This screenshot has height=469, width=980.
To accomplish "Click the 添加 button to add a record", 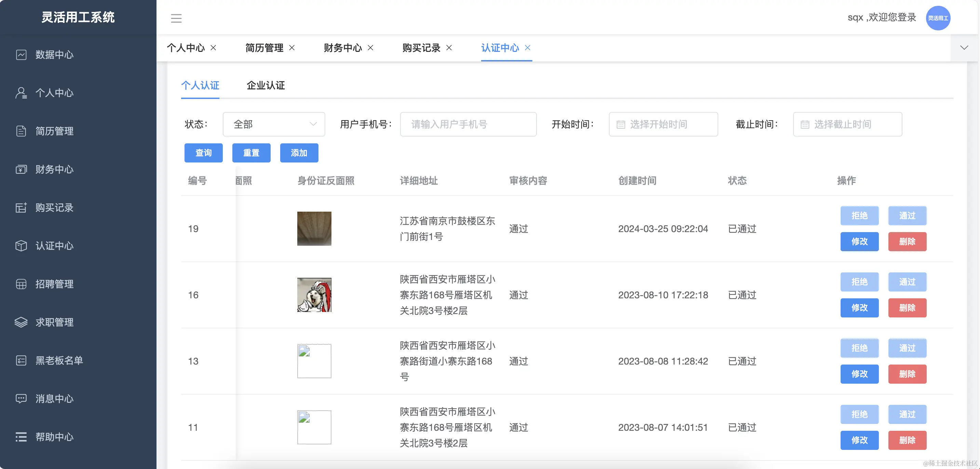I will click(299, 153).
